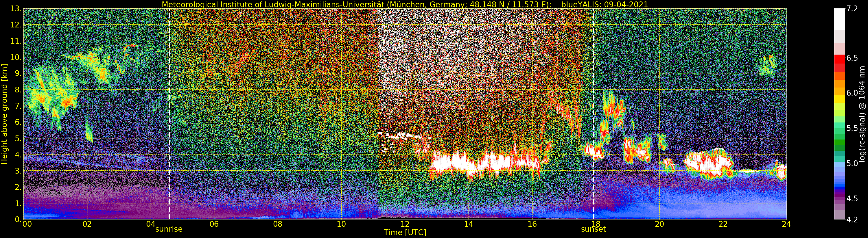Select the 'sunset' label below the time axis
Image resolution: width=868 pixels, height=238 pixels.
click(x=594, y=229)
